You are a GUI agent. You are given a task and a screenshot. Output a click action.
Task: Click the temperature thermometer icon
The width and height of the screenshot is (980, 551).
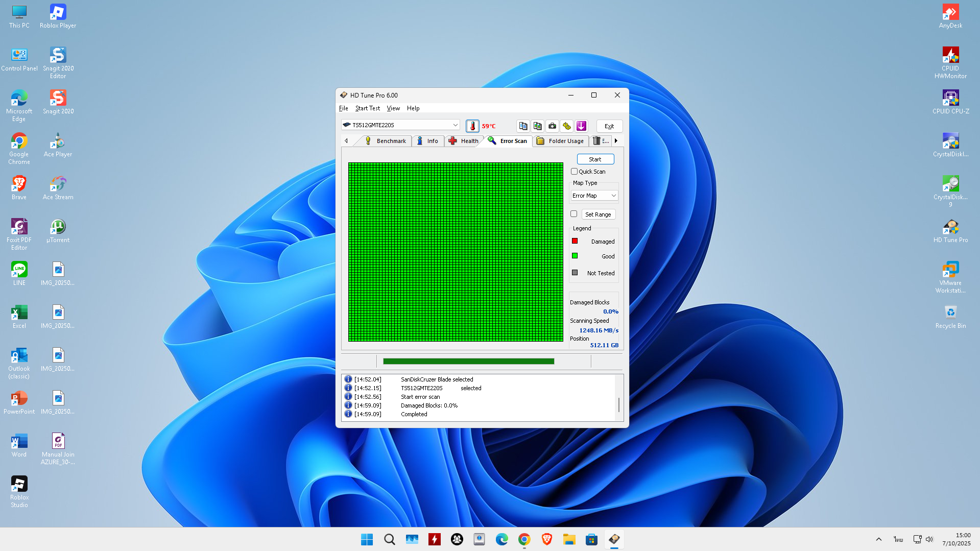[472, 126]
